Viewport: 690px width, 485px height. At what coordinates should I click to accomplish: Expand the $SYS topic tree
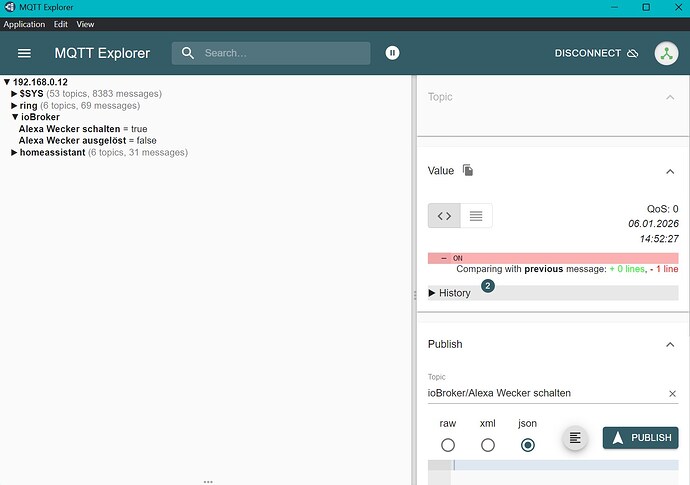click(14, 94)
